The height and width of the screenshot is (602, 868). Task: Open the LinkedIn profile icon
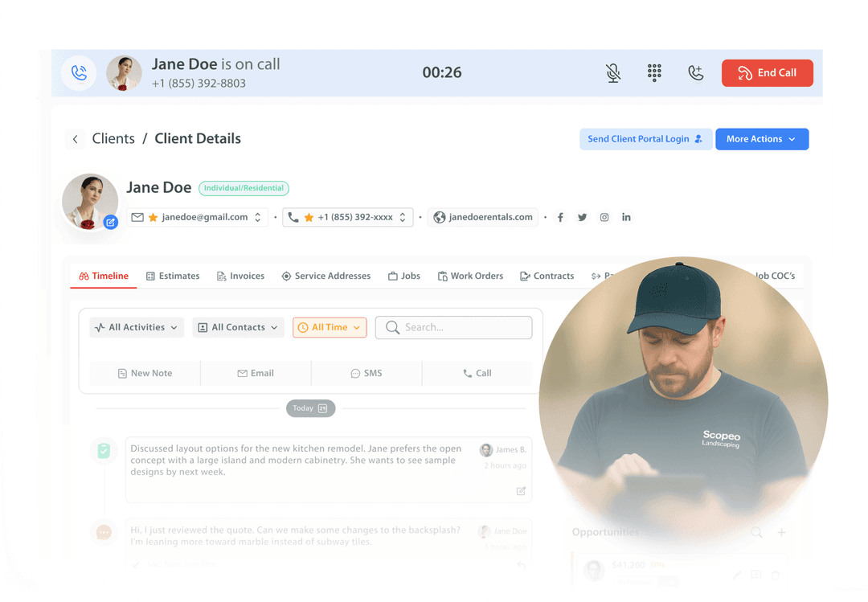pos(626,217)
